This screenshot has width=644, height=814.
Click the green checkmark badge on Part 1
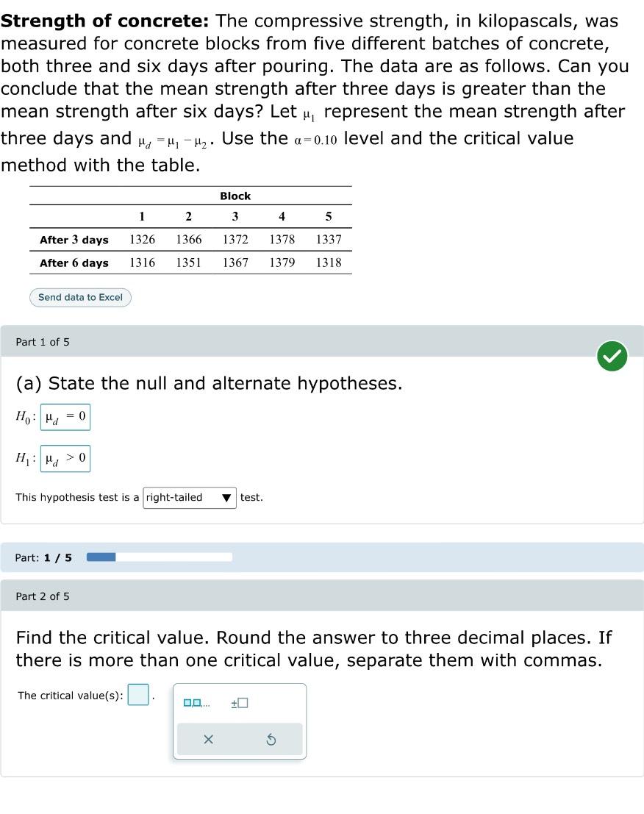point(612,356)
